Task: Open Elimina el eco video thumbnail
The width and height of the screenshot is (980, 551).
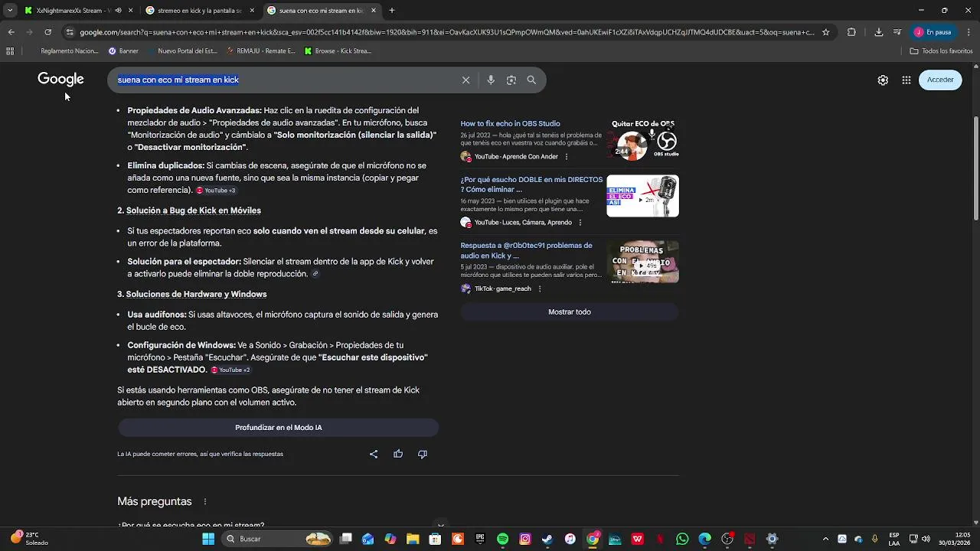Action: 642,196
